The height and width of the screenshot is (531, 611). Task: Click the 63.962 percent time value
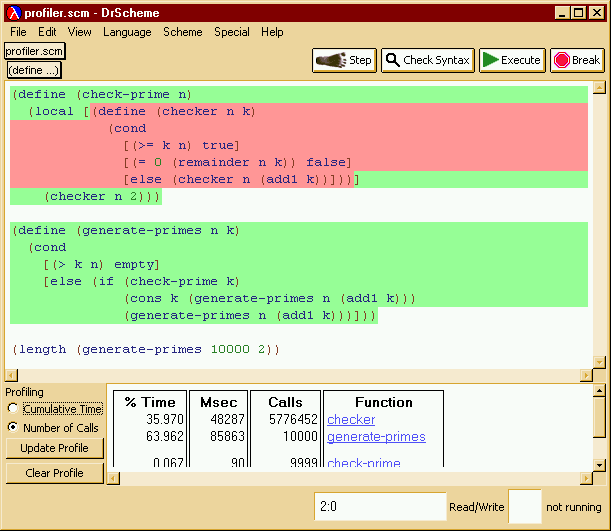pyautogui.click(x=165, y=436)
